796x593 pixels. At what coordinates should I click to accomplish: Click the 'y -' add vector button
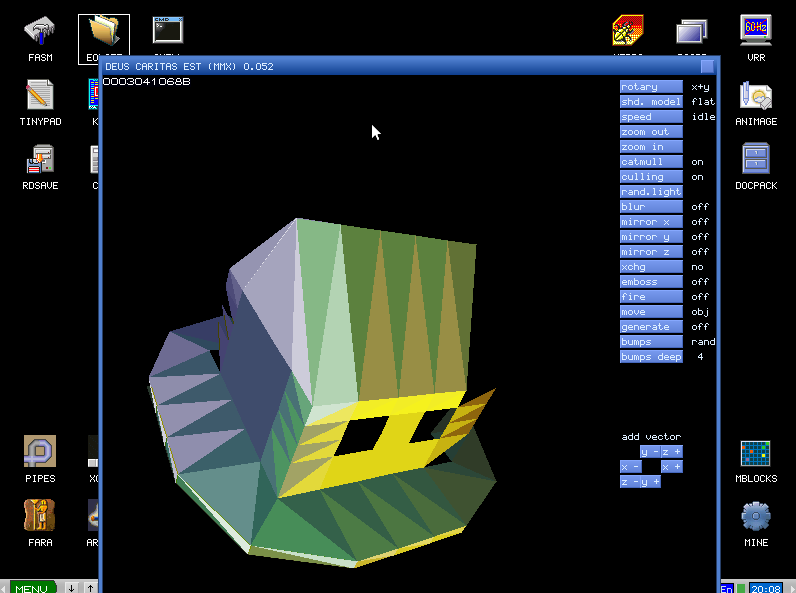pos(650,452)
